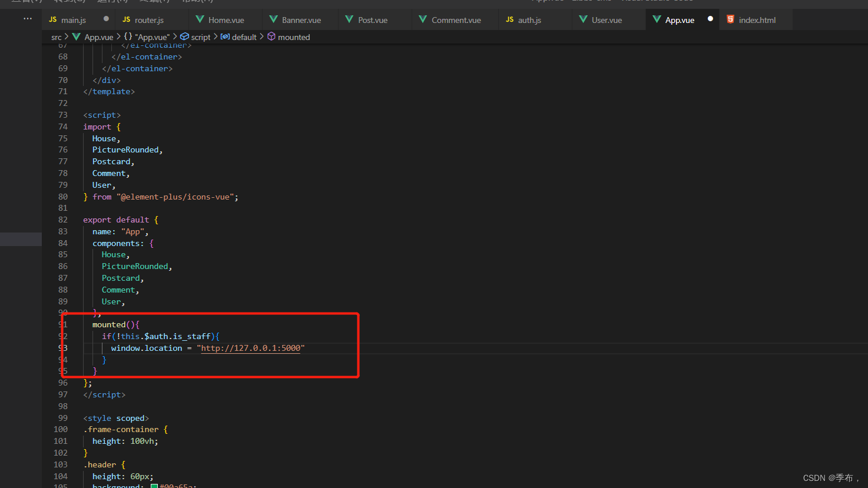Viewport: 868px width, 488px height.
Task: Click the JS icon on auth.js tab
Action: click(x=509, y=19)
